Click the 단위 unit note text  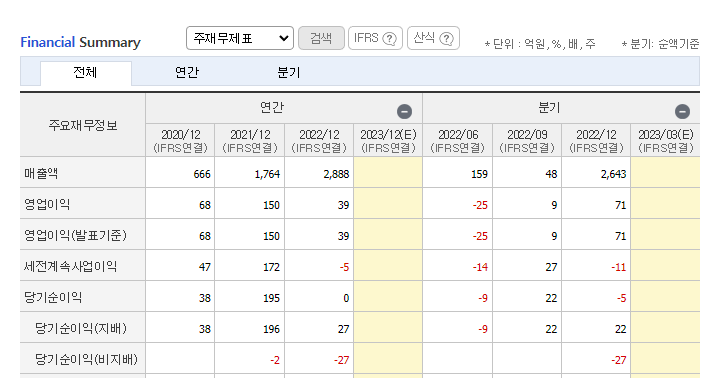540,44
